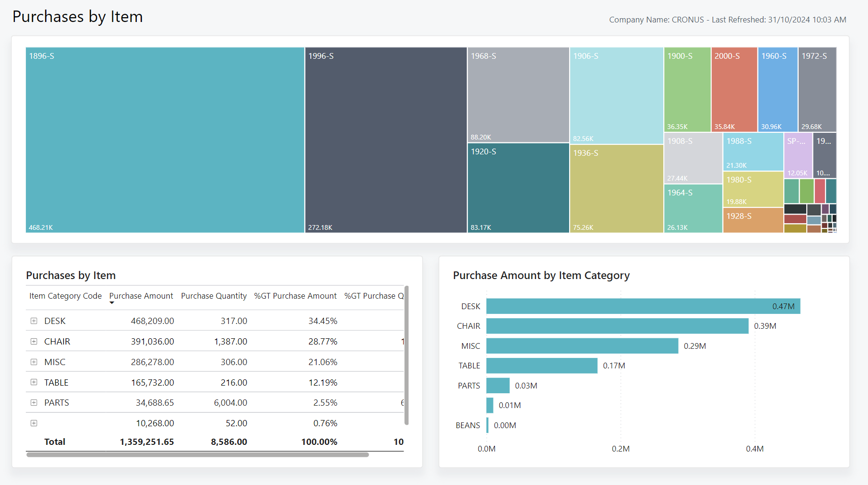Sort by Item Category Code column header
This screenshot has width=868, height=485.
(x=66, y=296)
